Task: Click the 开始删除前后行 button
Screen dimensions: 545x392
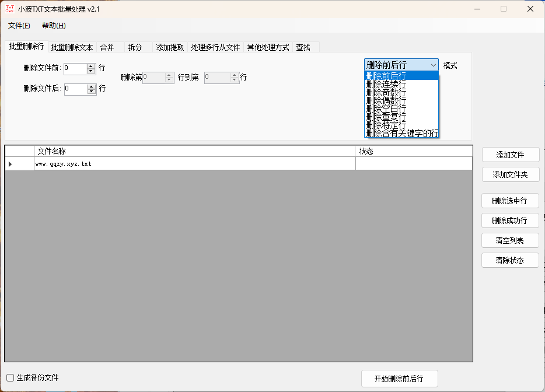Action: 399,378
